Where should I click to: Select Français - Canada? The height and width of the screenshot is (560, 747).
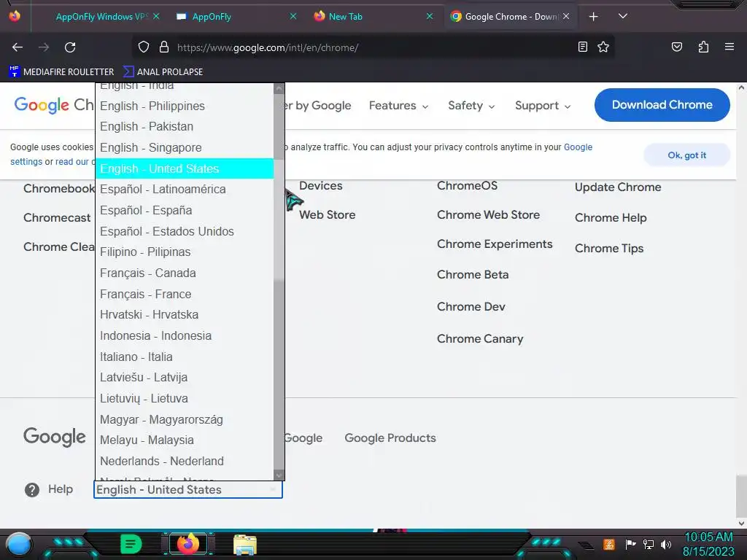tap(185, 273)
